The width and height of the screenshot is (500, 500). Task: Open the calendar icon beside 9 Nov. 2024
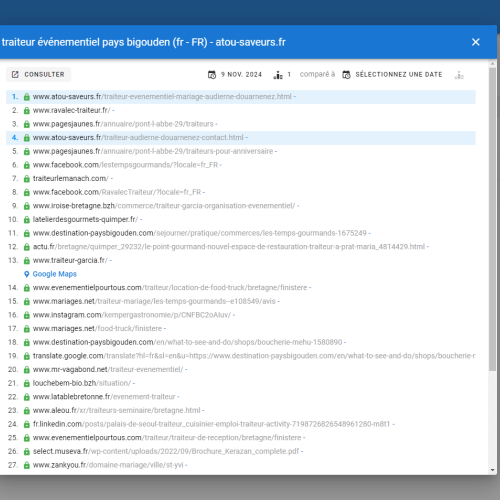(212, 75)
